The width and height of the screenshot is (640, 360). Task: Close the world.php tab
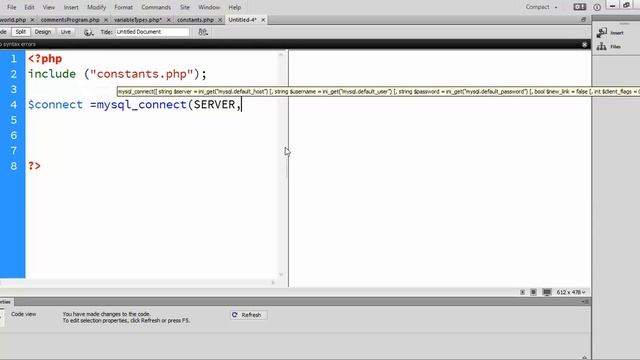pos(32,20)
